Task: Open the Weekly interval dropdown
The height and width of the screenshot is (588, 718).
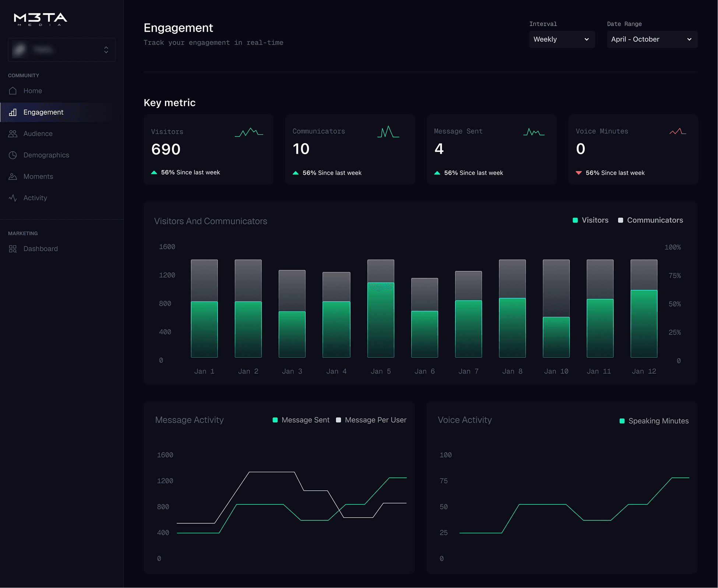Action: pyautogui.click(x=562, y=39)
